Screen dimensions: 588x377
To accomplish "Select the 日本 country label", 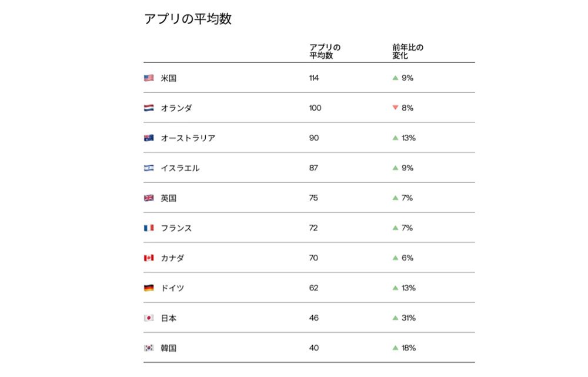I will 169,318.
